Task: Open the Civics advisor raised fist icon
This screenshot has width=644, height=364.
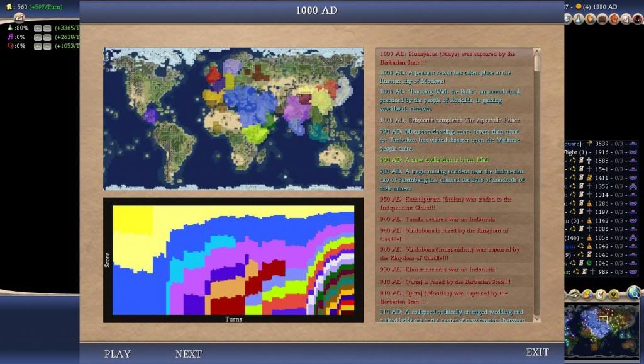Action: click(x=614, y=19)
